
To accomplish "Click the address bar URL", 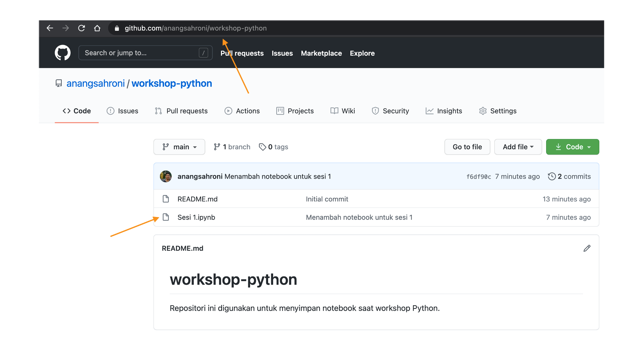I will point(195,28).
